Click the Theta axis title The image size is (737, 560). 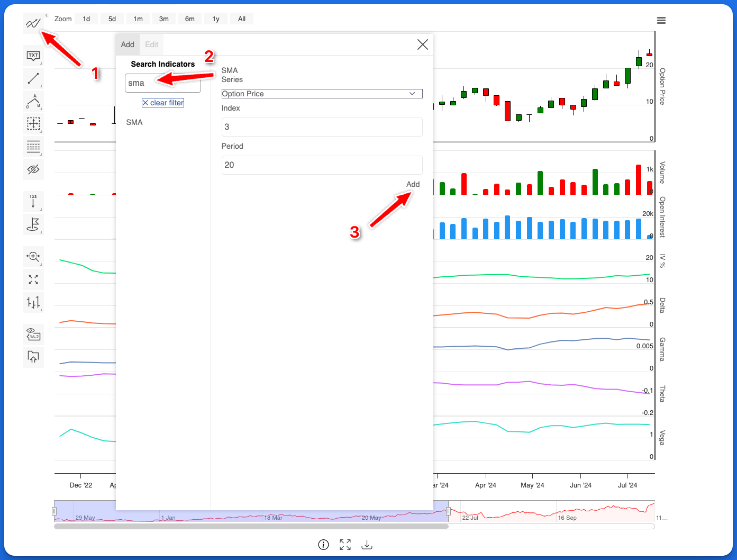(662, 394)
